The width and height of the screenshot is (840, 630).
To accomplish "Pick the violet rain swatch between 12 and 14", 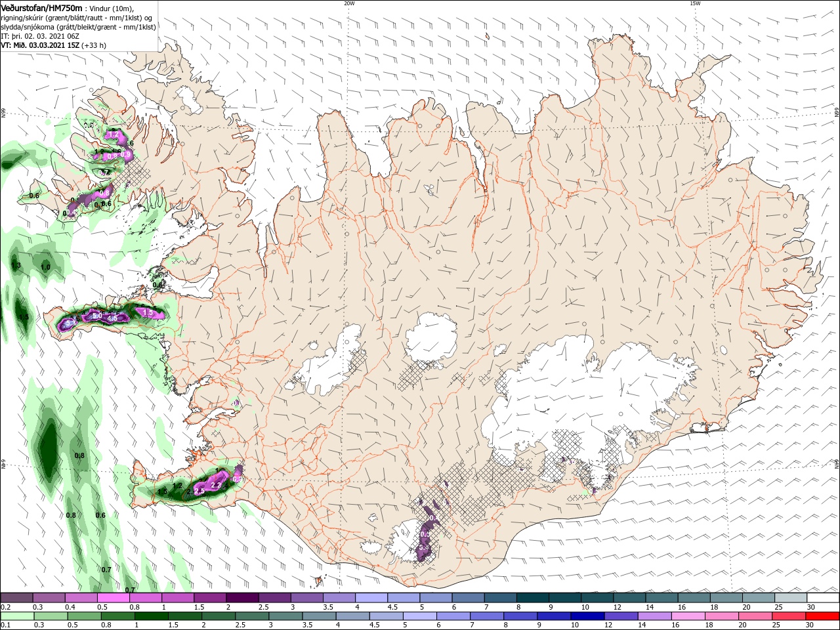I will click(x=621, y=616).
